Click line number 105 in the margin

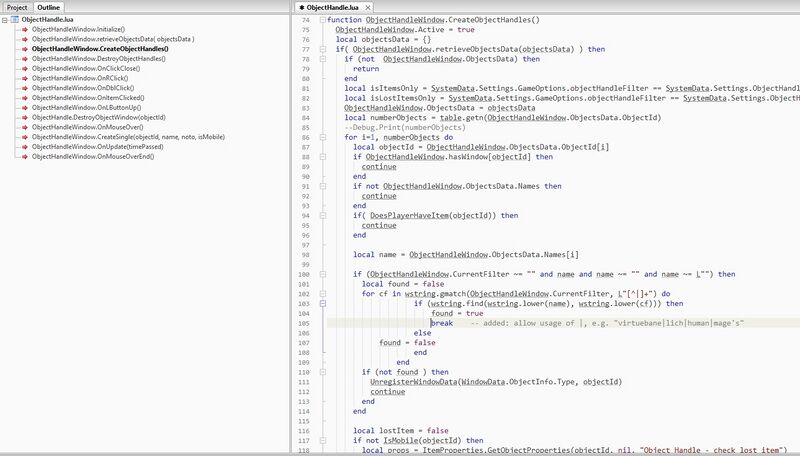(304, 323)
